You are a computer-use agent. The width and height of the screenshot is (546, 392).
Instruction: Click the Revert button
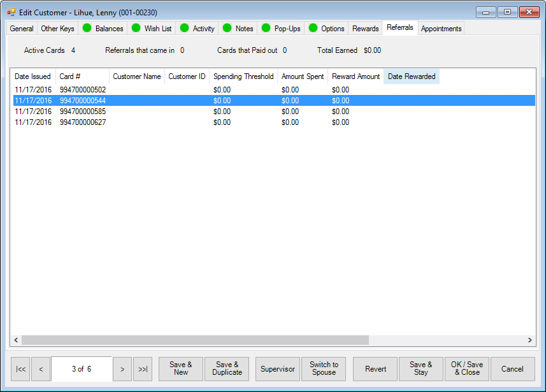[x=375, y=369]
